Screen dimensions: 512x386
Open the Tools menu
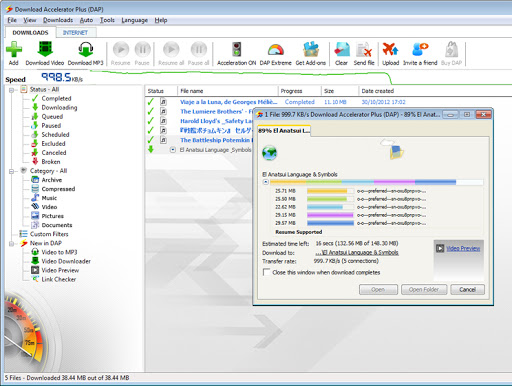tap(107, 20)
